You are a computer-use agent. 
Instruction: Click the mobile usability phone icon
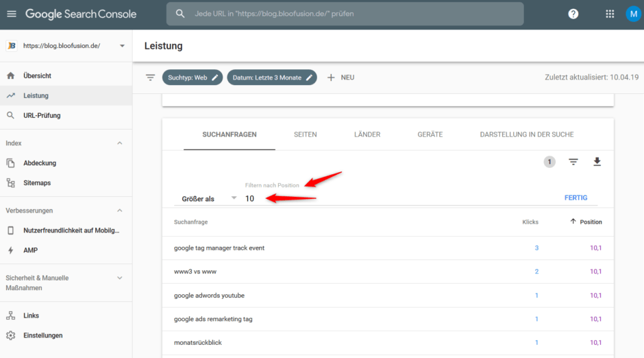coord(11,230)
